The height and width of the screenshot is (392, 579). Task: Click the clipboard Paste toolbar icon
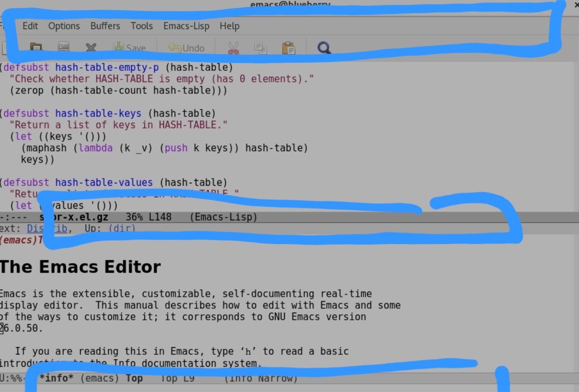coord(289,47)
